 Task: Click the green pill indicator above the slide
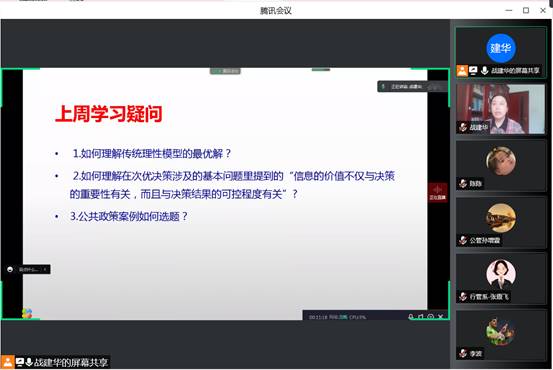pyautogui.click(x=225, y=71)
